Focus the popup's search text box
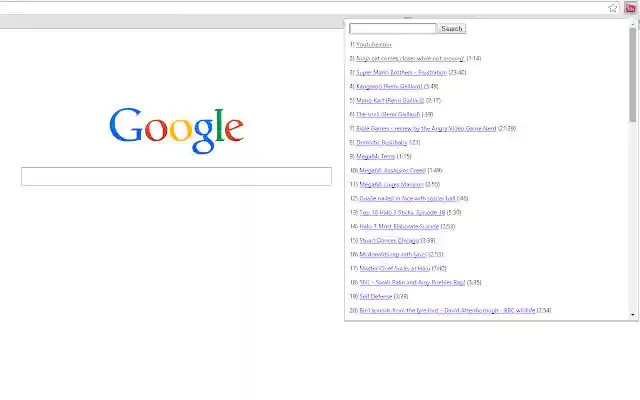This screenshot has width=640, height=400. click(x=393, y=29)
